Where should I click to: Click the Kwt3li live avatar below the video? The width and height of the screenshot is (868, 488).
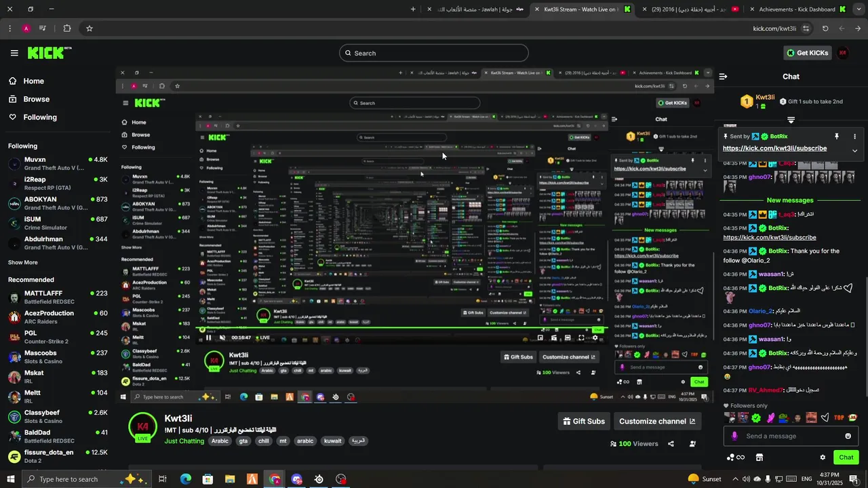tap(142, 427)
